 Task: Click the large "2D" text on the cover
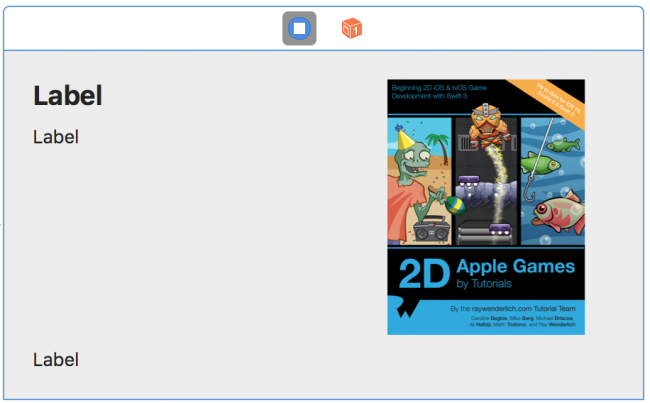point(424,274)
